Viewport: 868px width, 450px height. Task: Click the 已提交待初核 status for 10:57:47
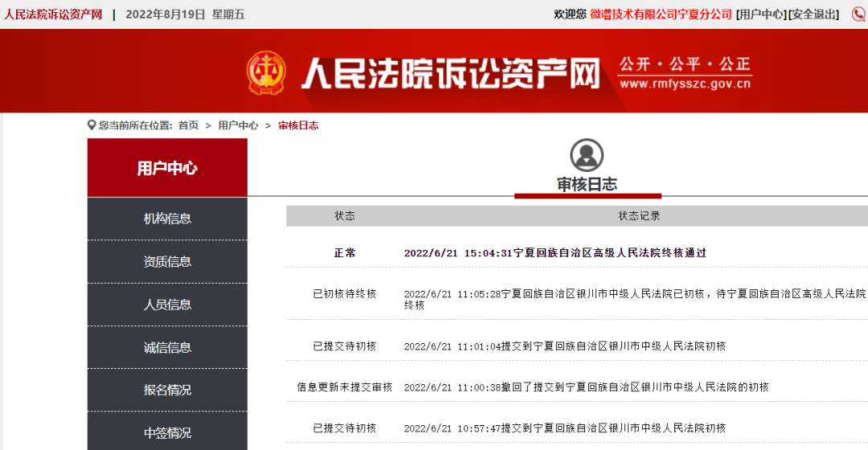coord(344,427)
